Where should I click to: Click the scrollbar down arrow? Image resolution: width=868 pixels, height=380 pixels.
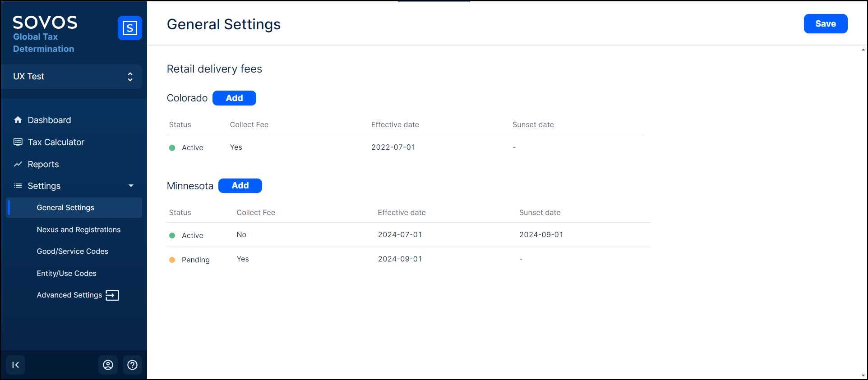click(863, 375)
